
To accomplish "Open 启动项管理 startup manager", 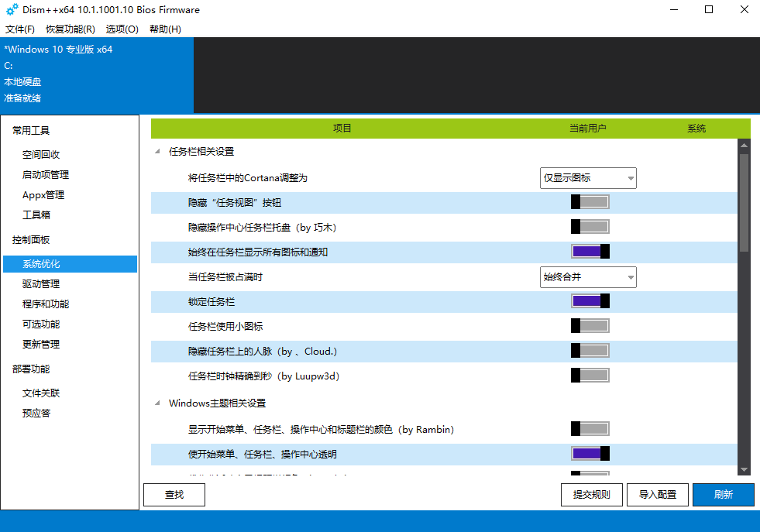I will [x=49, y=174].
